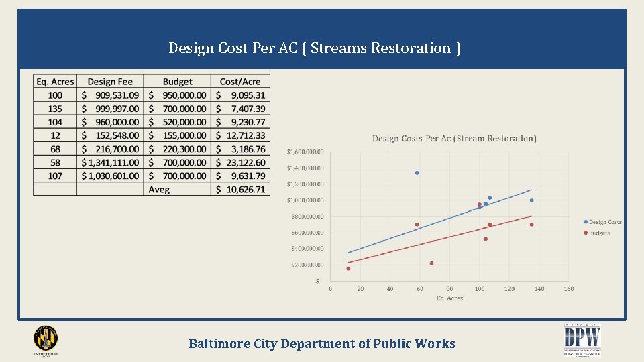Click the red data point at 68 acres
Screen dimensions: 644x362
(x=431, y=263)
